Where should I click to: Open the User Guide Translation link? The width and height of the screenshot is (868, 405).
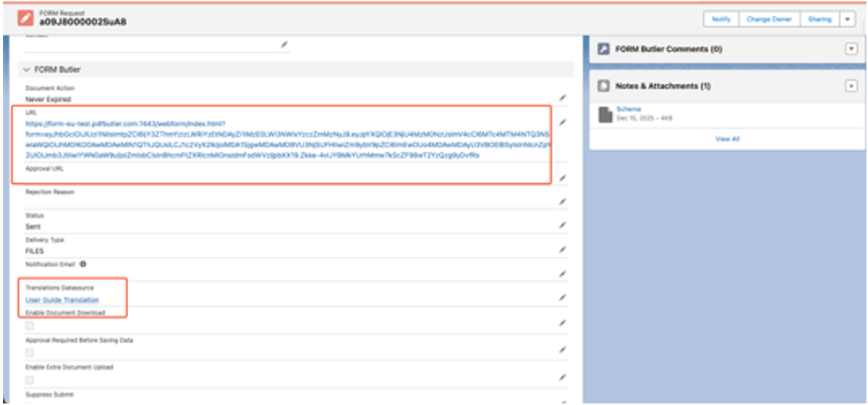(62, 300)
